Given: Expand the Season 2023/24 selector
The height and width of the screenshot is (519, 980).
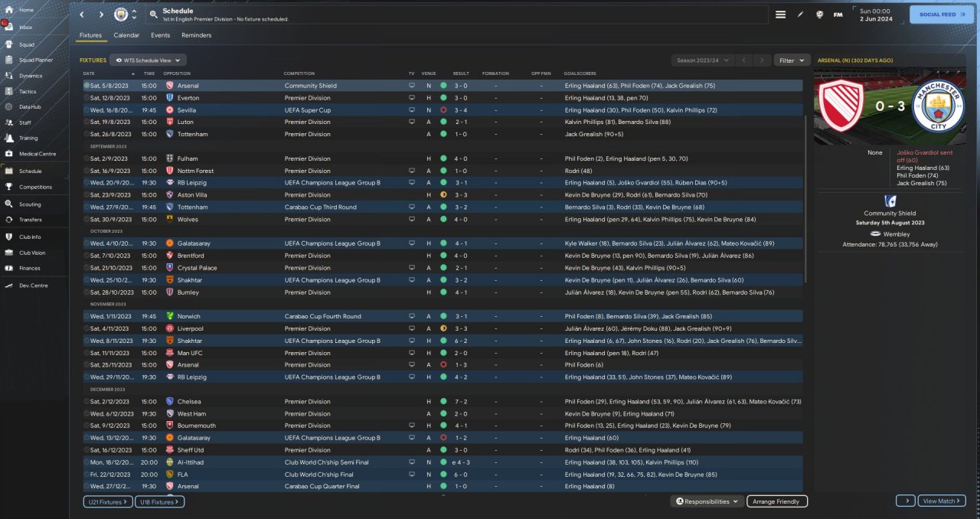Looking at the screenshot, I should (x=701, y=60).
